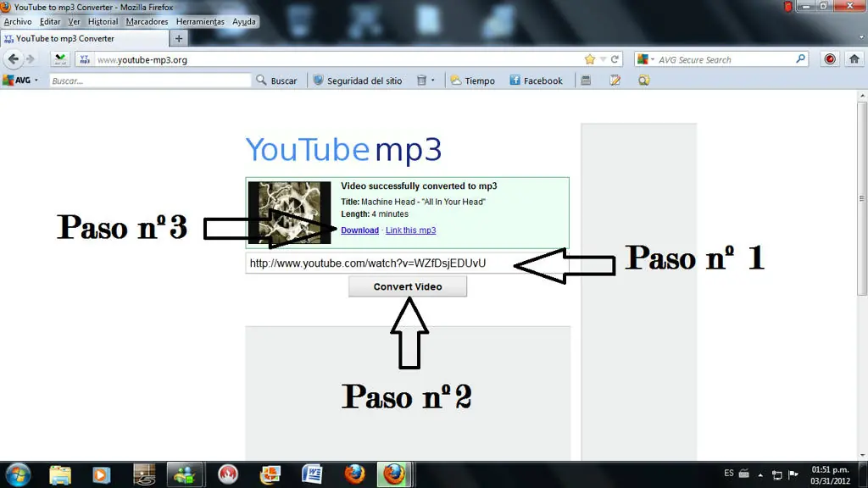Open the AVG toolbar logo menu

pyautogui.click(x=21, y=80)
